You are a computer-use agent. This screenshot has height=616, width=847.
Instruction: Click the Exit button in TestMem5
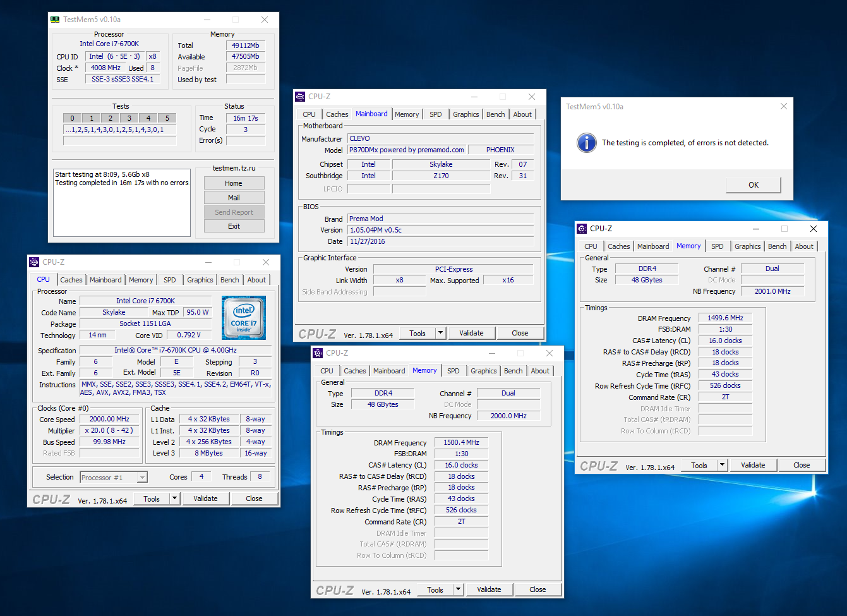coord(234,226)
